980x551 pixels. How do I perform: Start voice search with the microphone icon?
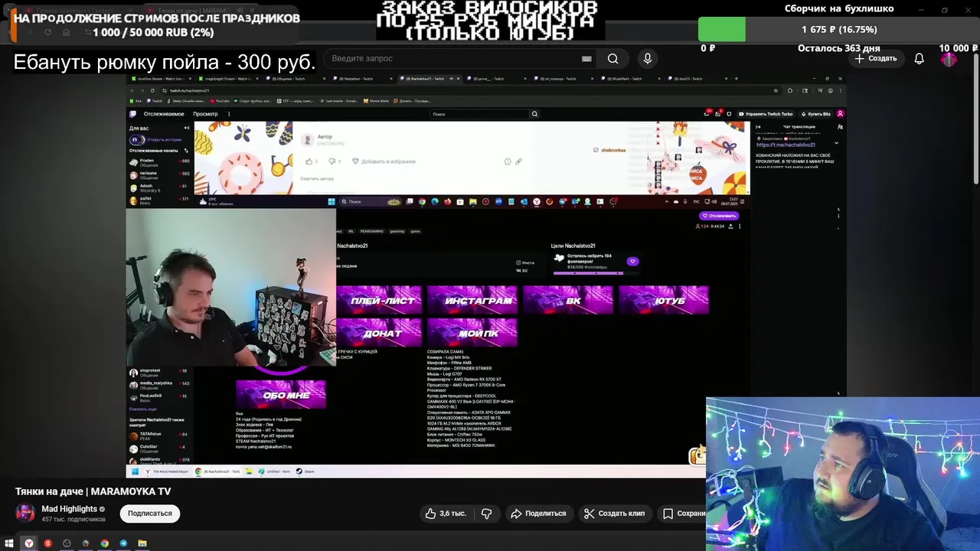pos(648,58)
